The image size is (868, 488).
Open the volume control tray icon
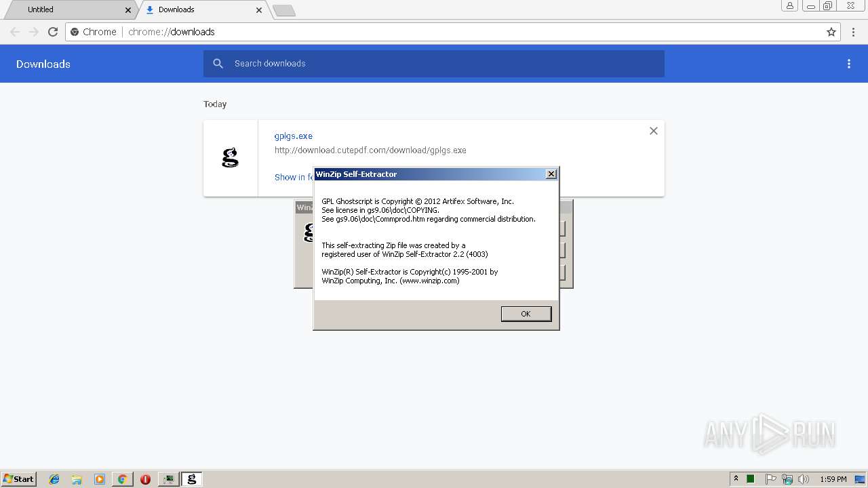tap(803, 479)
